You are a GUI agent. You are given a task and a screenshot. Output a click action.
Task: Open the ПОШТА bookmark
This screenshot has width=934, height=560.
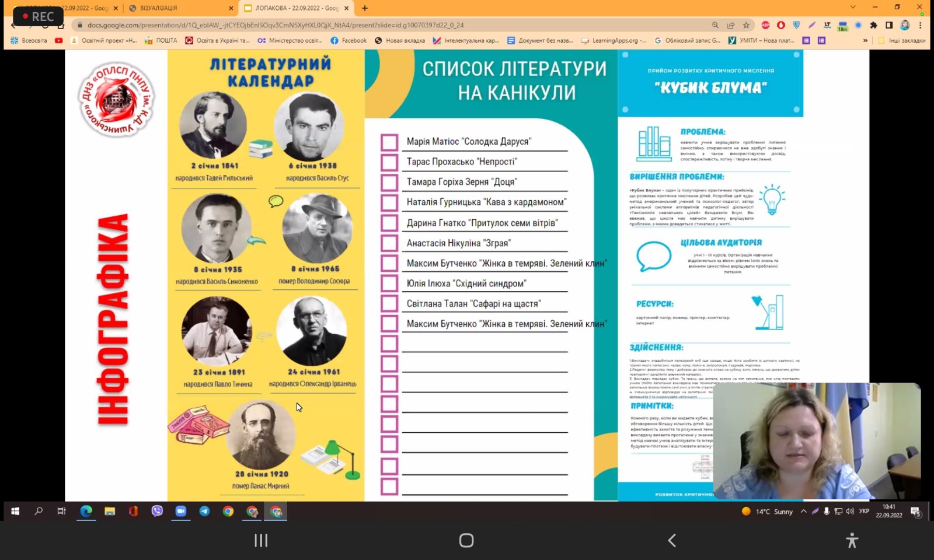tap(161, 41)
